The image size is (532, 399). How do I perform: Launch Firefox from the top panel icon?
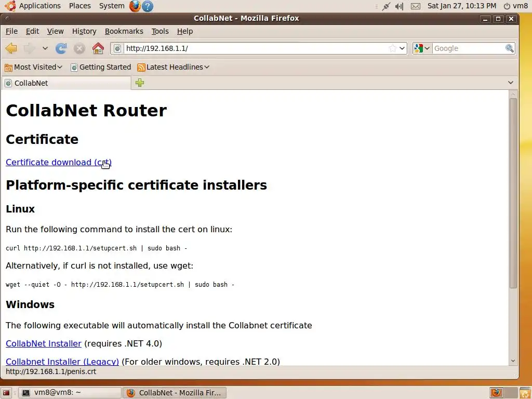pyautogui.click(x=135, y=6)
